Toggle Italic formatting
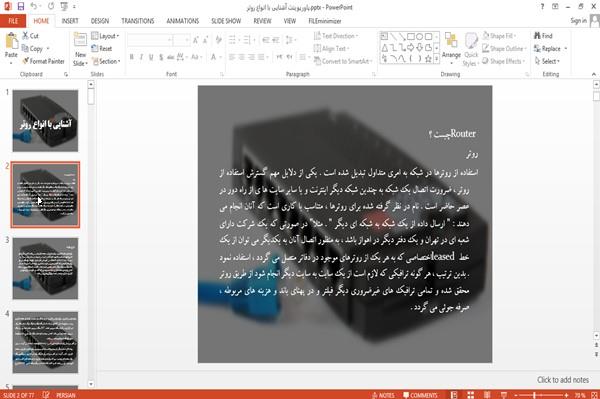Image resolution: width=600 pixels, height=399 pixels. (x=141, y=57)
